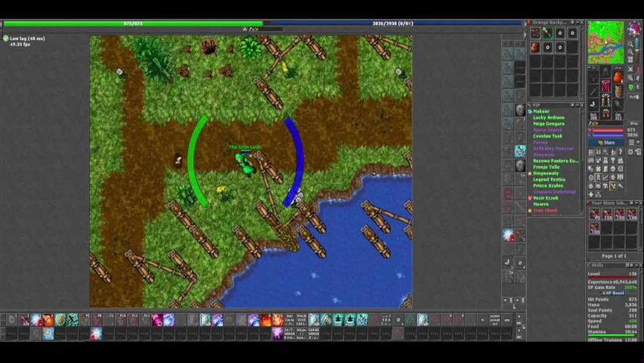Zoom in the minimap with the lower magnifier

630,51
